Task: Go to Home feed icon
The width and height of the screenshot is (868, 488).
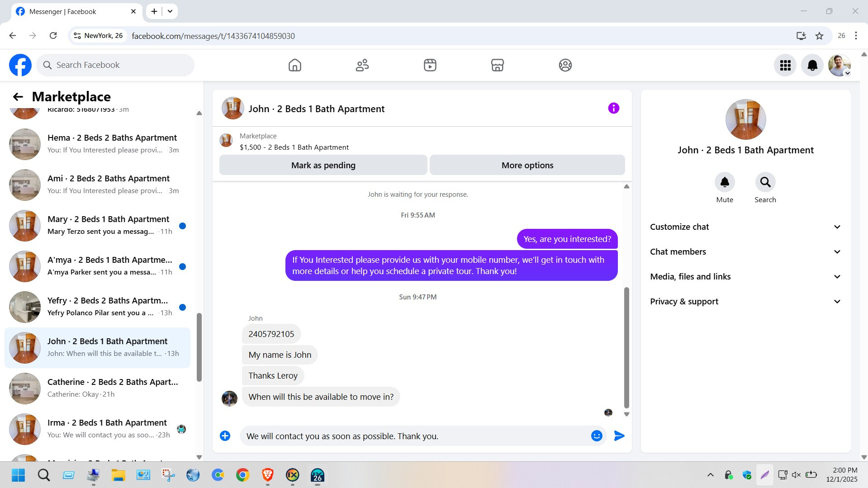Action: point(294,65)
